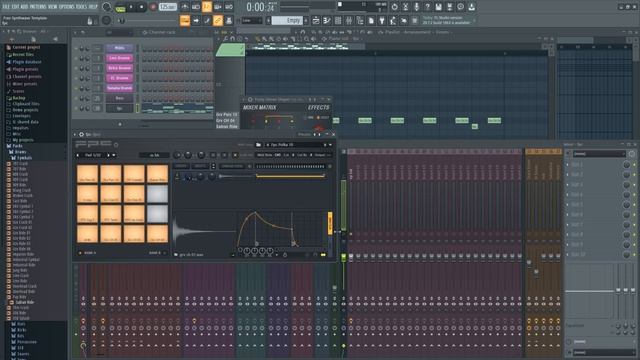Viewport: 640px width, 360px height.
Task: Expand Channel presets in browser
Action: tap(27, 76)
